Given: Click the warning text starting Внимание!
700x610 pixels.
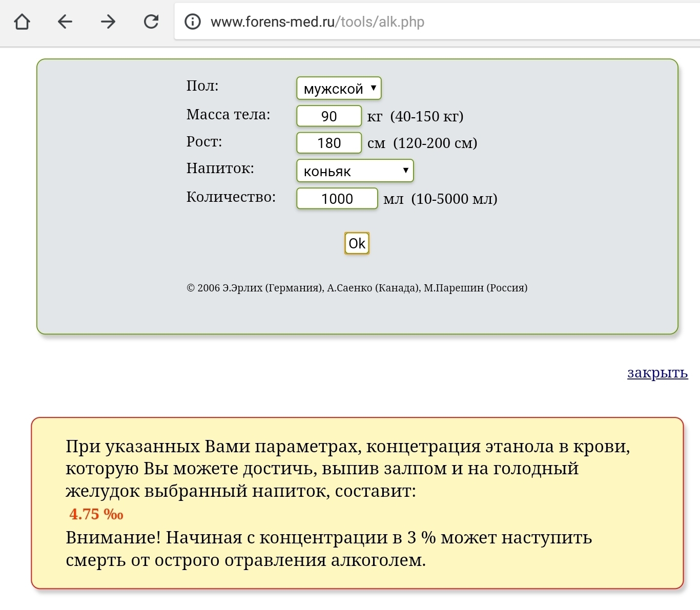Looking at the screenshot, I should point(329,549).
